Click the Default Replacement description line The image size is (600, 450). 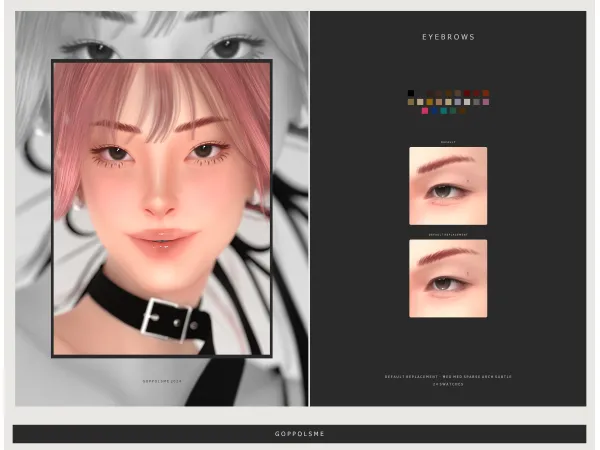coord(448,377)
